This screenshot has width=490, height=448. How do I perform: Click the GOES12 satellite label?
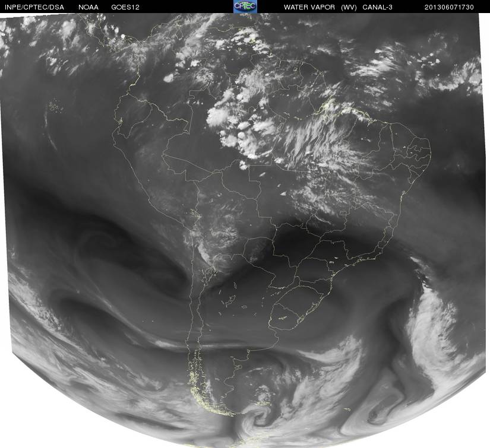pos(125,7)
